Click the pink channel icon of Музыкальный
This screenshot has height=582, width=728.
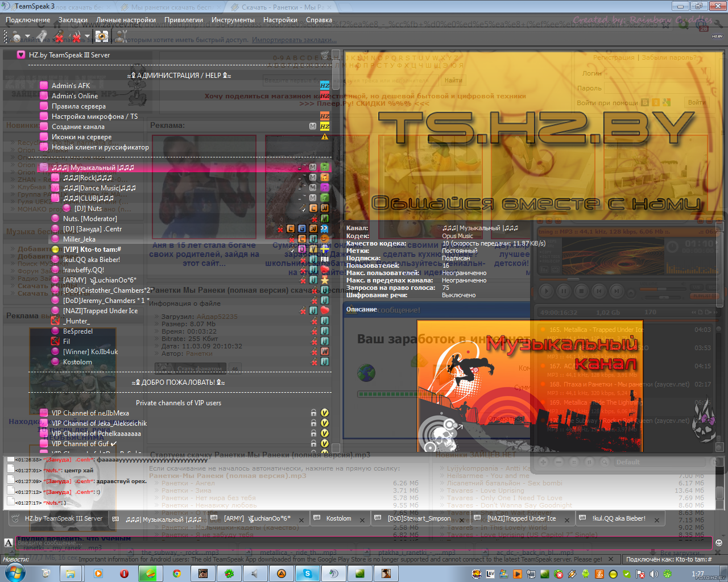pos(44,167)
